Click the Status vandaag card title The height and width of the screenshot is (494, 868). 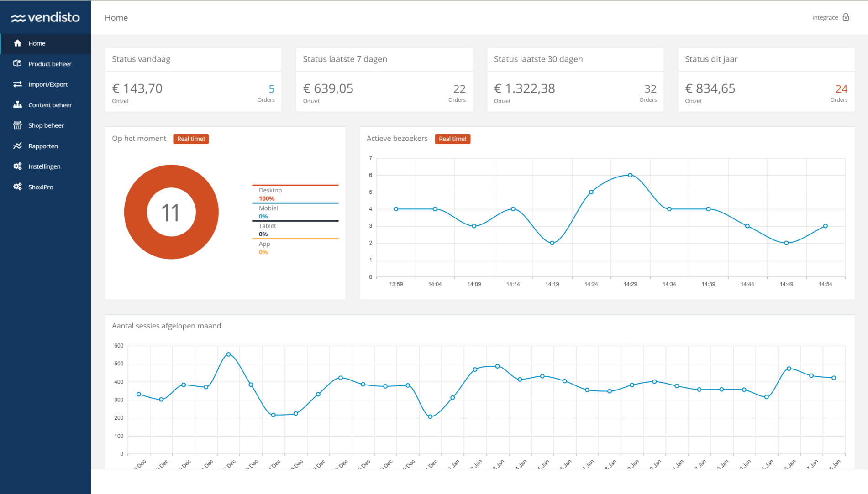coord(141,59)
